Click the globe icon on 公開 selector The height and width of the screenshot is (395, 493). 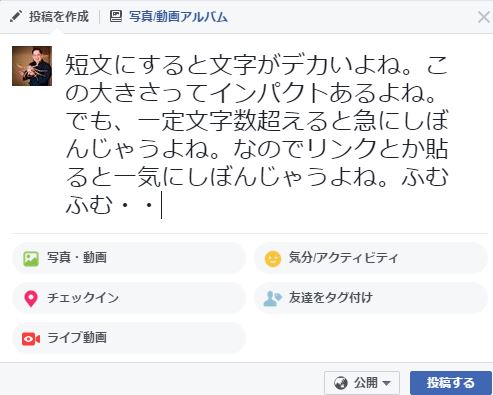click(x=341, y=383)
